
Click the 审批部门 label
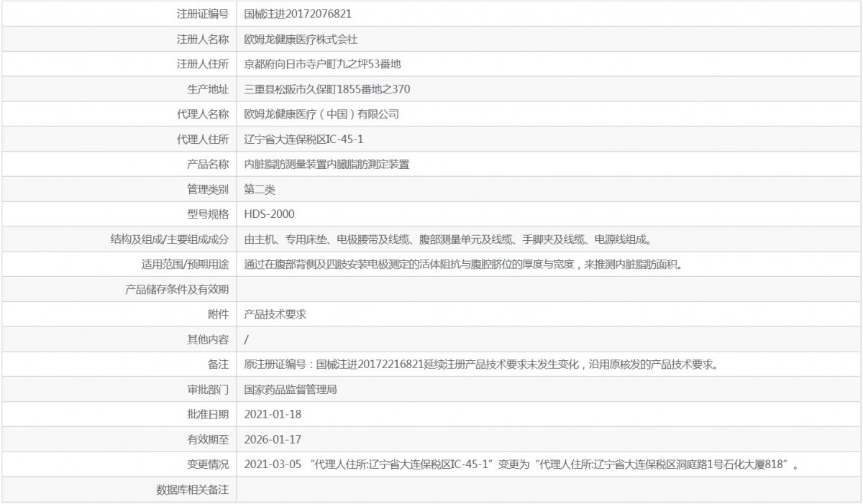(x=208, y=390)
